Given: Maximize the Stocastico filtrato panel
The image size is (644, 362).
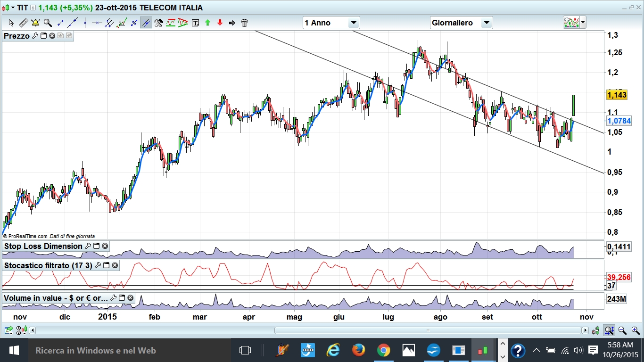Looking at the screenshot, I should tap(107, 265).
